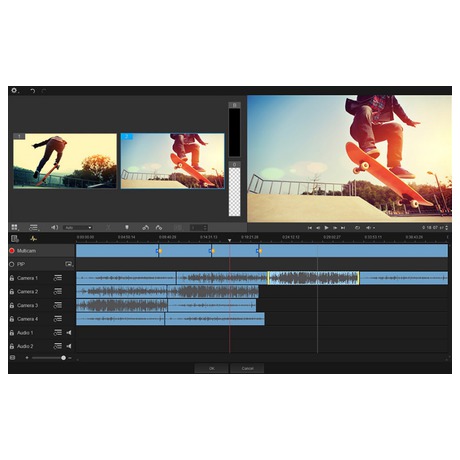Open Camera 3 sync options icon
The height and width of the screenshot is (460, 460).
(58, 305)
